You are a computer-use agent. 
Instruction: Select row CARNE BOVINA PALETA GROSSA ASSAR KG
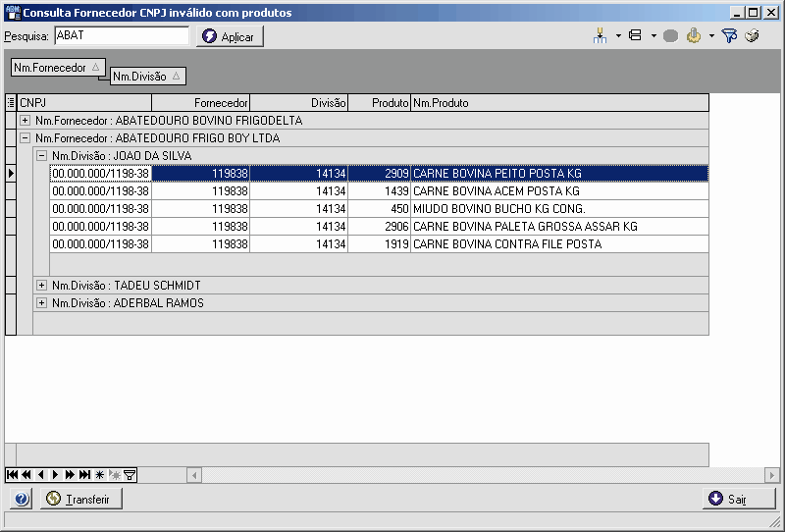click(379, 227)
